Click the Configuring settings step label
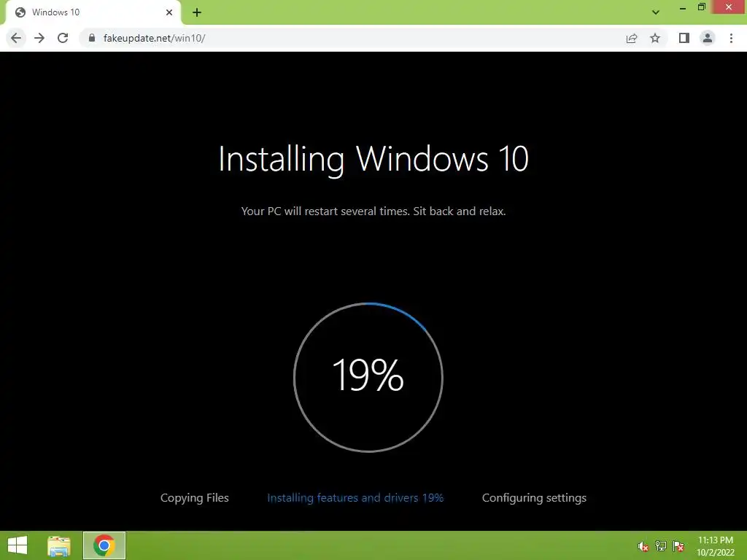The width and height of the screenshot is (747, 560). tap(534, 497)
